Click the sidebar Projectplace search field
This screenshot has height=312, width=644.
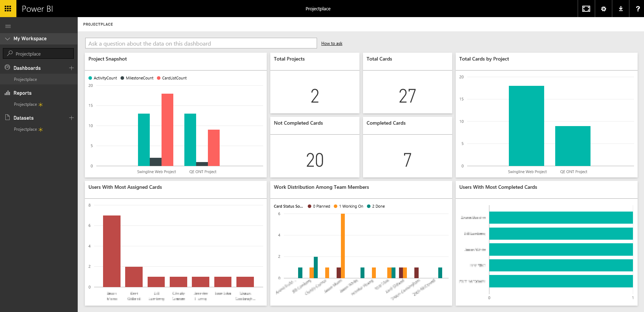pos(39,53)
